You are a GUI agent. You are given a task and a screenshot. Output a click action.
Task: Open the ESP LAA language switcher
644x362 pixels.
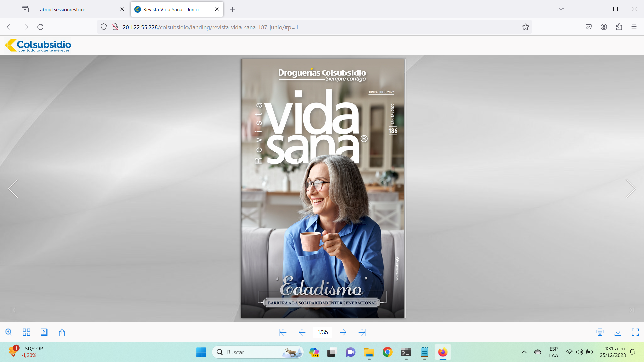tap(554, 352)
